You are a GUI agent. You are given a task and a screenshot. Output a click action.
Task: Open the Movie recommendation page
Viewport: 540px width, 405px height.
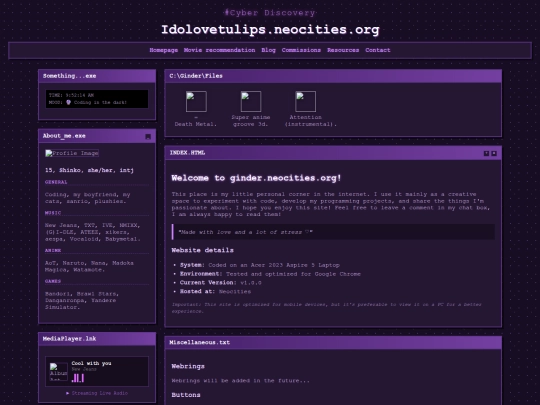(219, 50)
